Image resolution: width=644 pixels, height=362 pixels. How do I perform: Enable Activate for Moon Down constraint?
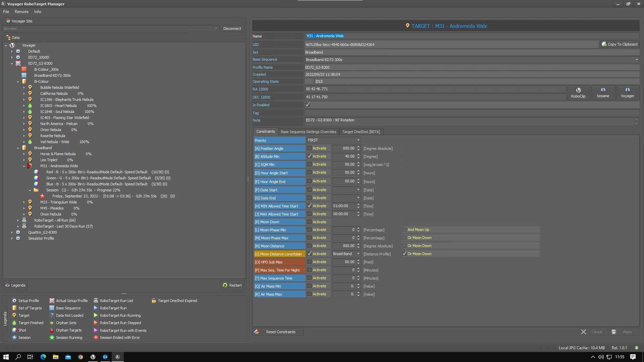[309, 222]
